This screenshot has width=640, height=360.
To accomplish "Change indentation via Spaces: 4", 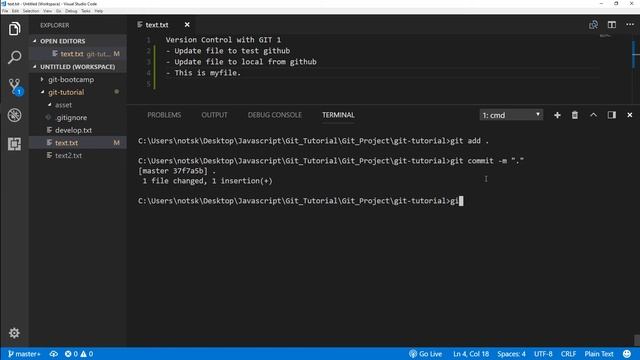I will click(511, 354).
